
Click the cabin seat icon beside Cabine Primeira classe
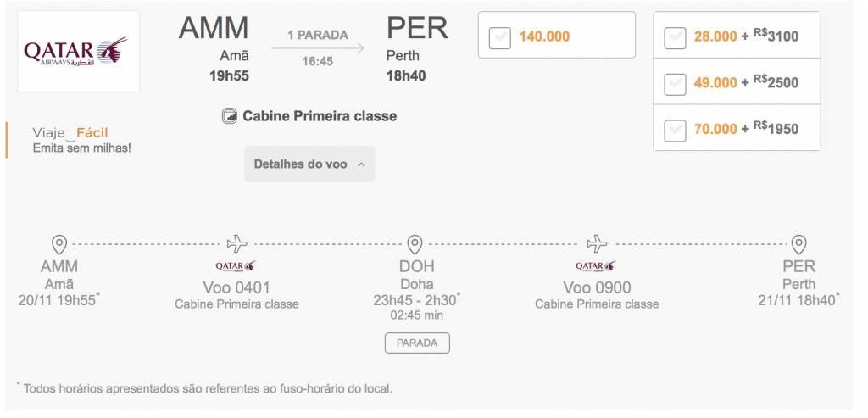point(229,116)
